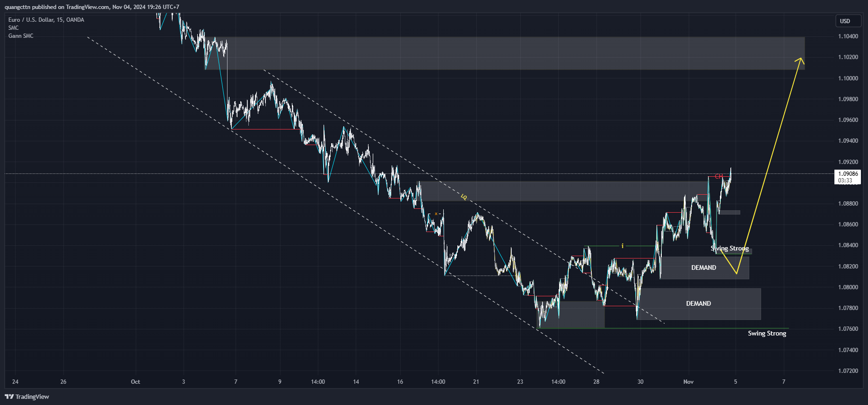Select the 1.07400 price axis label

coord(848,350)
